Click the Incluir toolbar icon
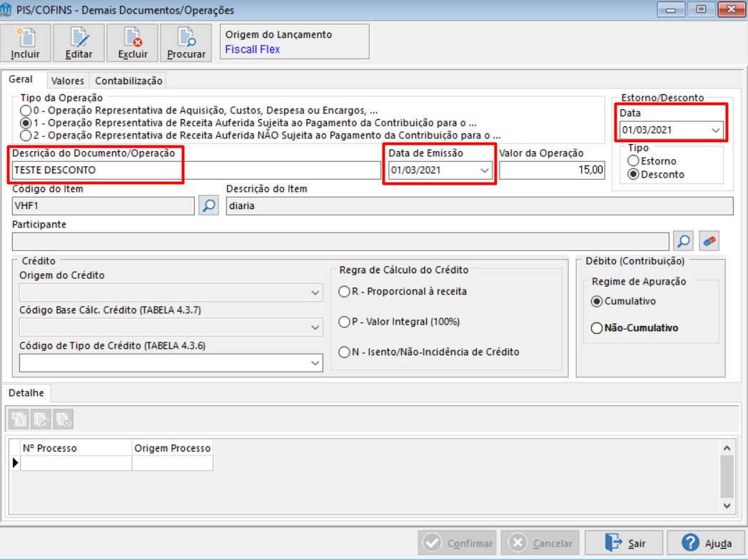This screenshot has height=560, width=748. click(x=26, y=43)
